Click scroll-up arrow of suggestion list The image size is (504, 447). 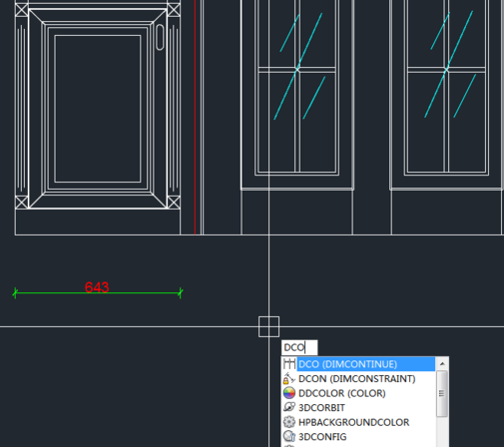[x=442, y=364]
